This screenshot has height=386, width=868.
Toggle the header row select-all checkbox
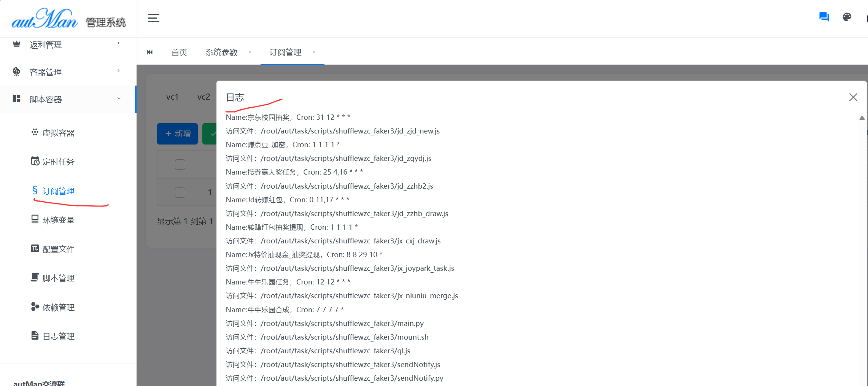[180, 164]
